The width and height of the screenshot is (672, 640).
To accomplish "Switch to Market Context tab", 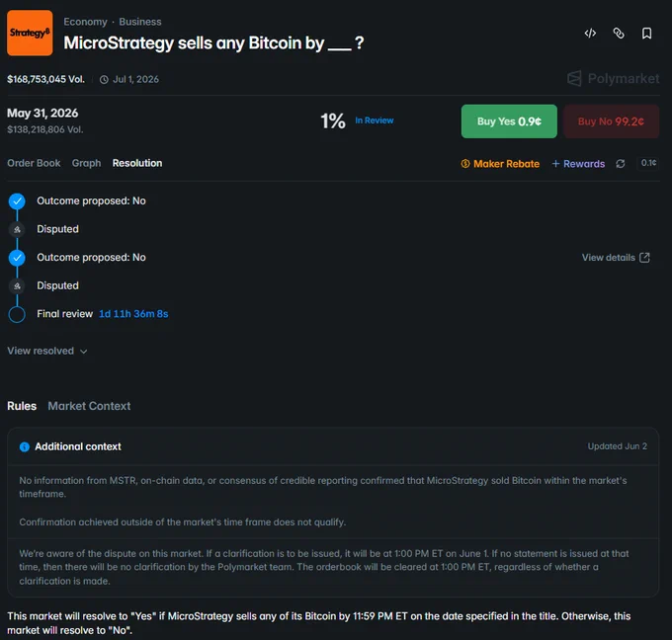I will click(89, 406).
